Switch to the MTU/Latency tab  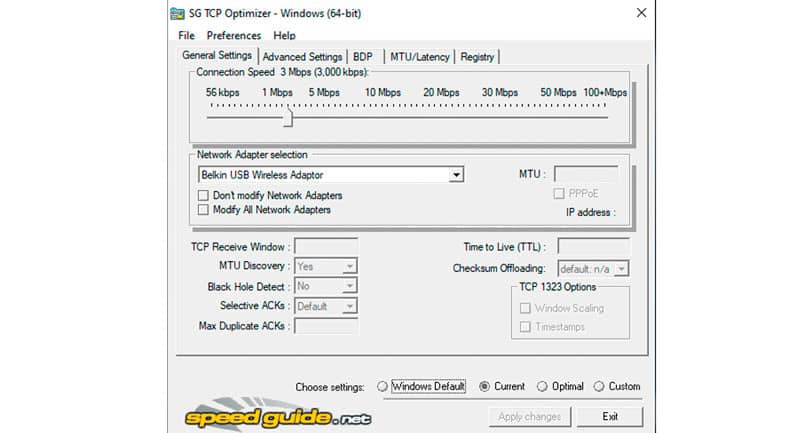[419, 57]
